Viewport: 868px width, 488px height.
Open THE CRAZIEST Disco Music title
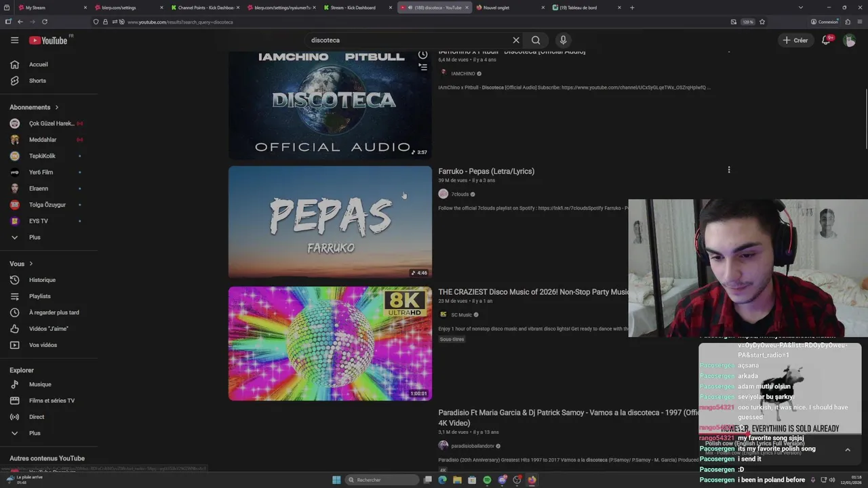(x=534, y=292)
